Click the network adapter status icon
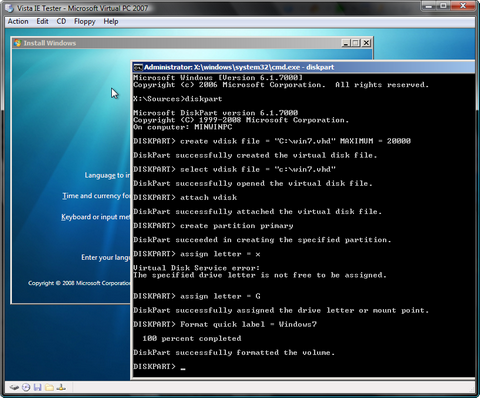 click(x=61, y=387)
